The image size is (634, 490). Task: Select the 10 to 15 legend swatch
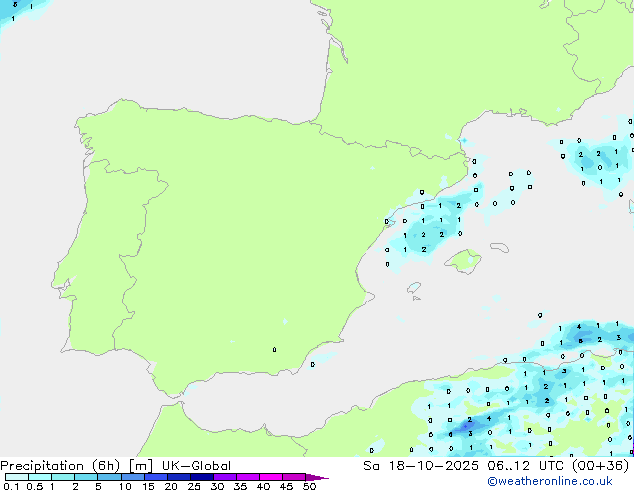(133, 477)
